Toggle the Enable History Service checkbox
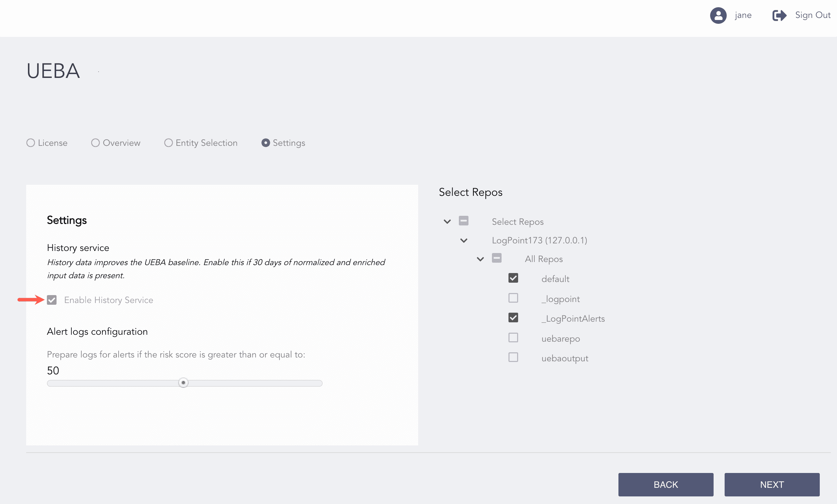Viewport: 837px width, 504px height. (52, 300)
